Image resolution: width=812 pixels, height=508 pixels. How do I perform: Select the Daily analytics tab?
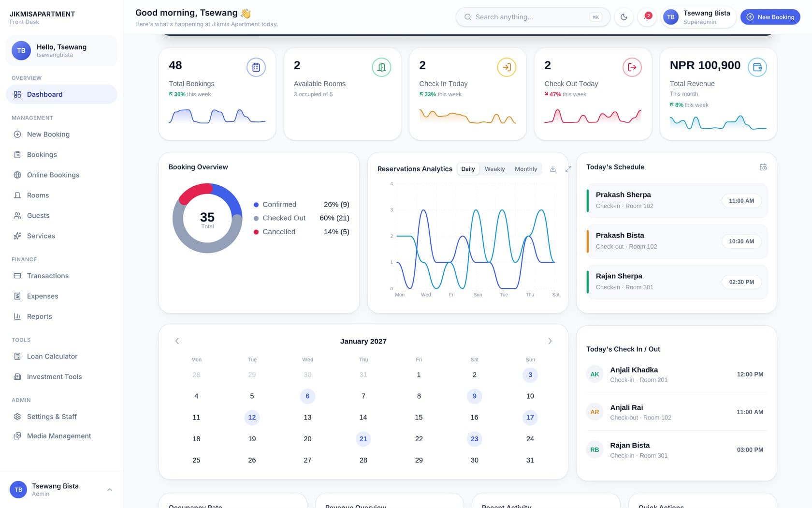pyautogui.click(x=468, y=169)
